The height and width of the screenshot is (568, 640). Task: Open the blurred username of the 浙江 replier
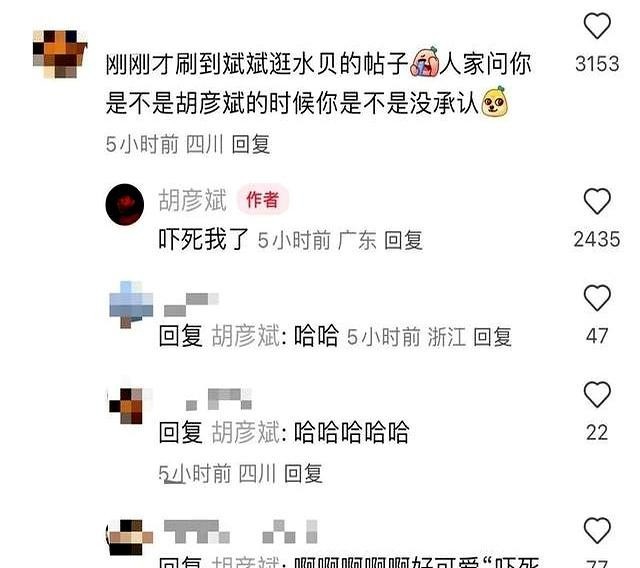(x=191, y=304)
